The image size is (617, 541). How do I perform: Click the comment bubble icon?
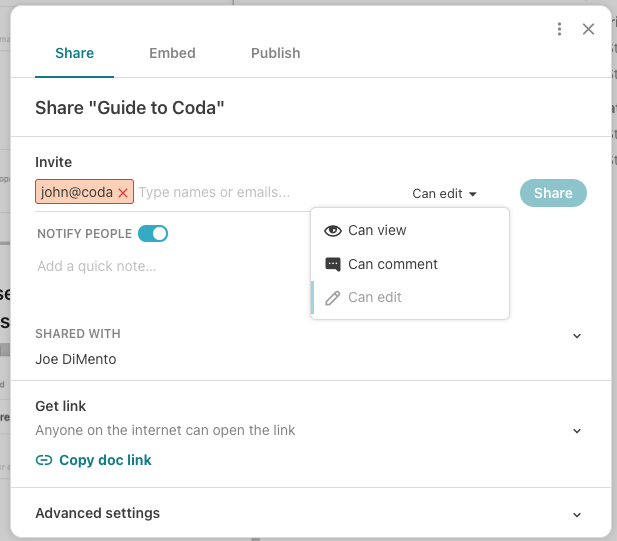coord(333,264)
